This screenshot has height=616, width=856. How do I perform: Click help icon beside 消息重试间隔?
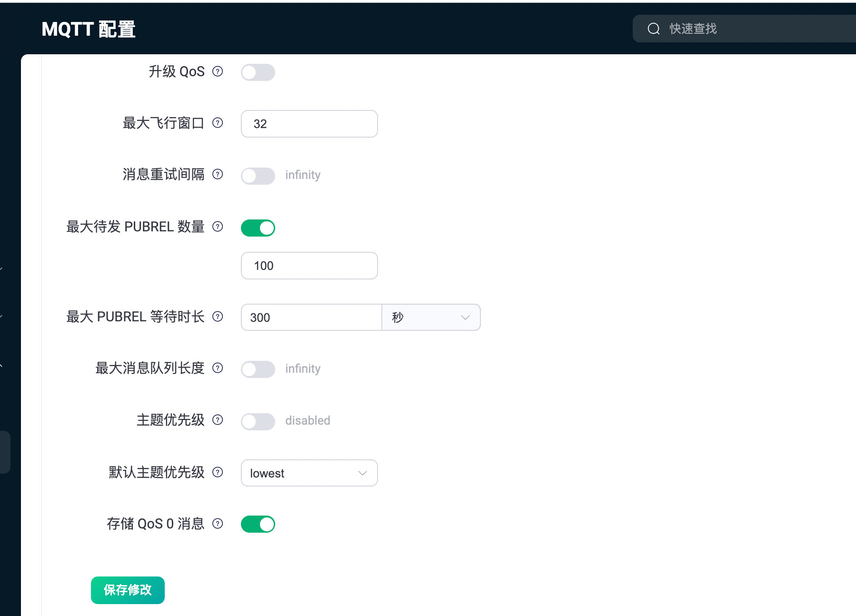[x=218, y=174]
